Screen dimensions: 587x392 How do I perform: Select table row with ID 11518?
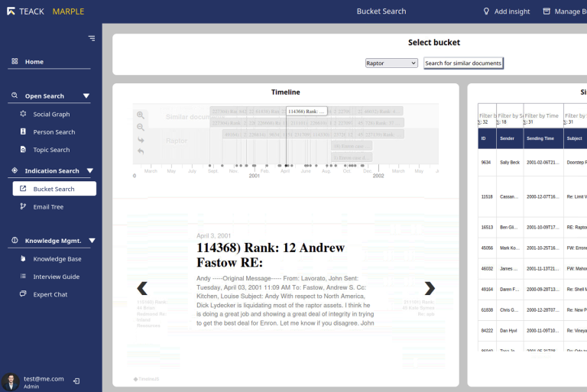coord(532,196)
